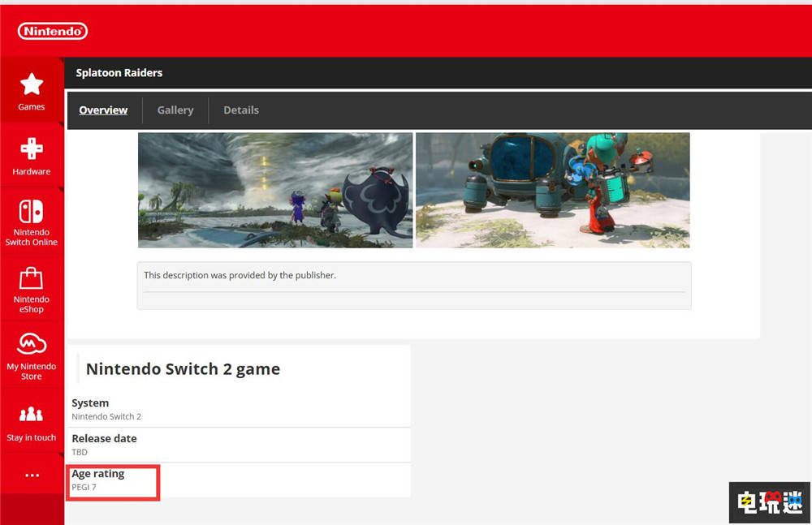
Task: Click the watermark logo in bottom-right corner
Action: [769, 502]
